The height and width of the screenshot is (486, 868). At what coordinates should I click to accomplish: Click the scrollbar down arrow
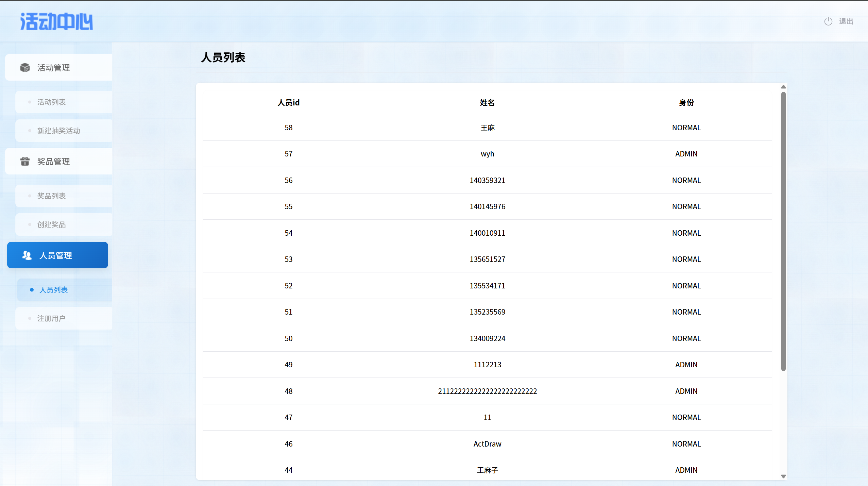[x=783, y=476]
